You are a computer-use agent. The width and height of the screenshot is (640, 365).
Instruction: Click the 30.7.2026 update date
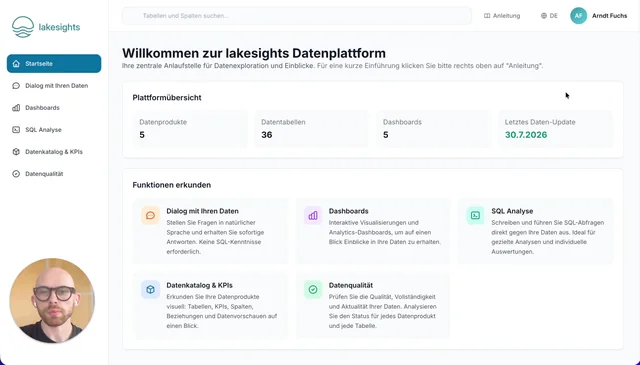coord(526,135)
